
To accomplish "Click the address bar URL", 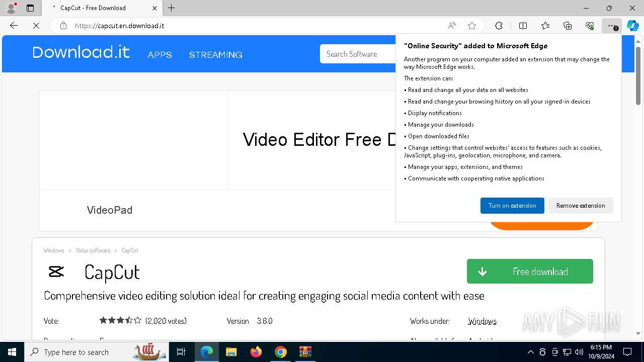I will tap(120, 26).
